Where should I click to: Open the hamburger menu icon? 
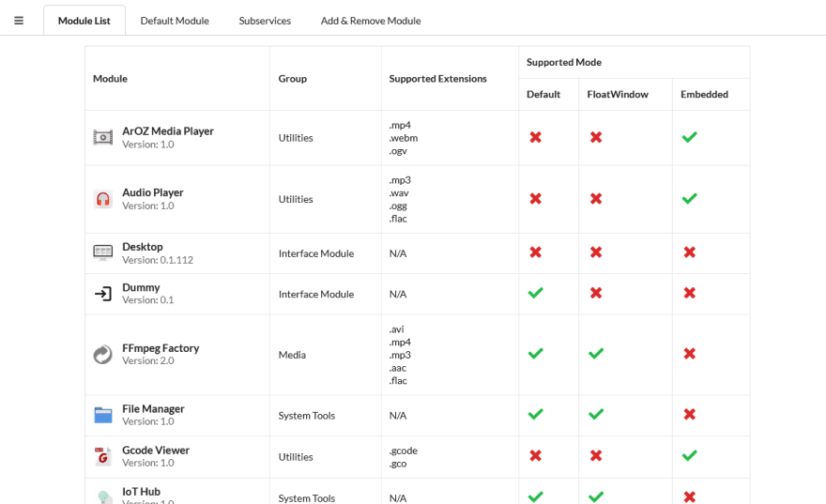19,21
